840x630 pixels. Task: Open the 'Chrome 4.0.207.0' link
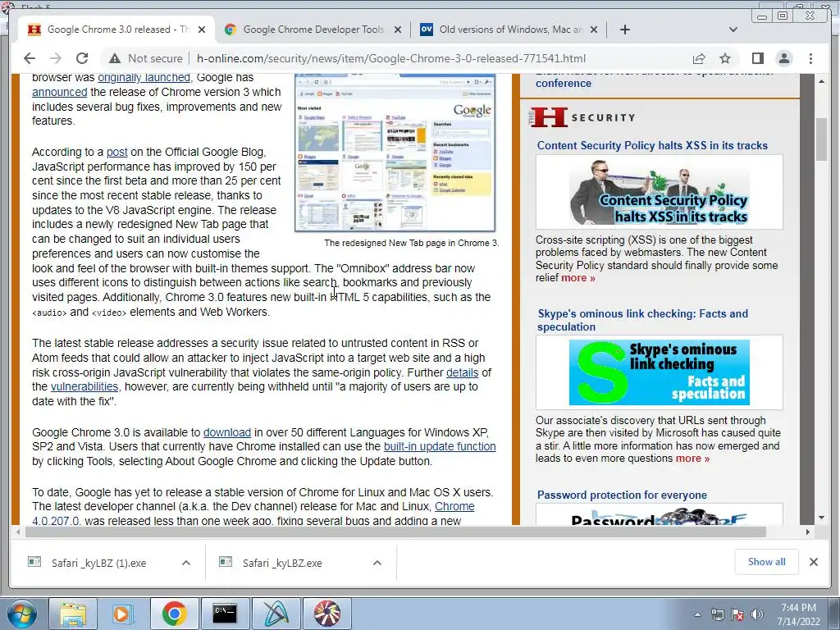click(x=454, y=507)
